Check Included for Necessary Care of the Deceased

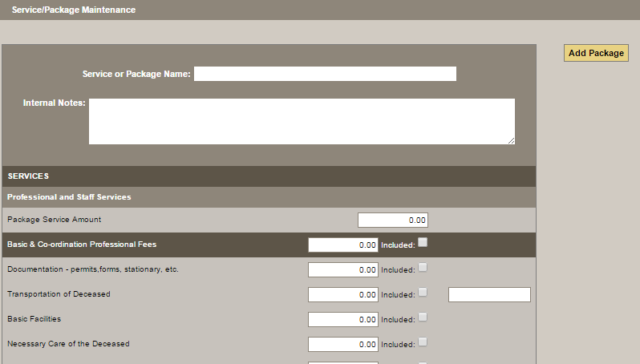pyautogui.click(x=423, y=342)
